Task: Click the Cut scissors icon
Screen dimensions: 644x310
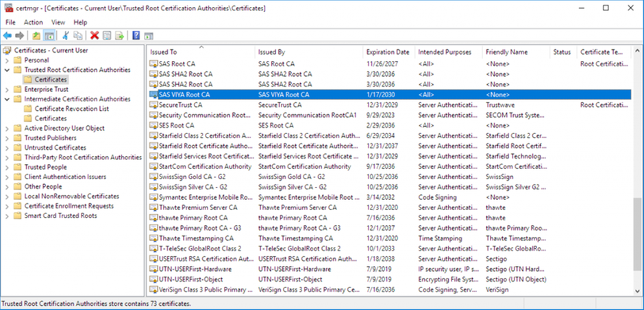Action: (x=66, y=35)
